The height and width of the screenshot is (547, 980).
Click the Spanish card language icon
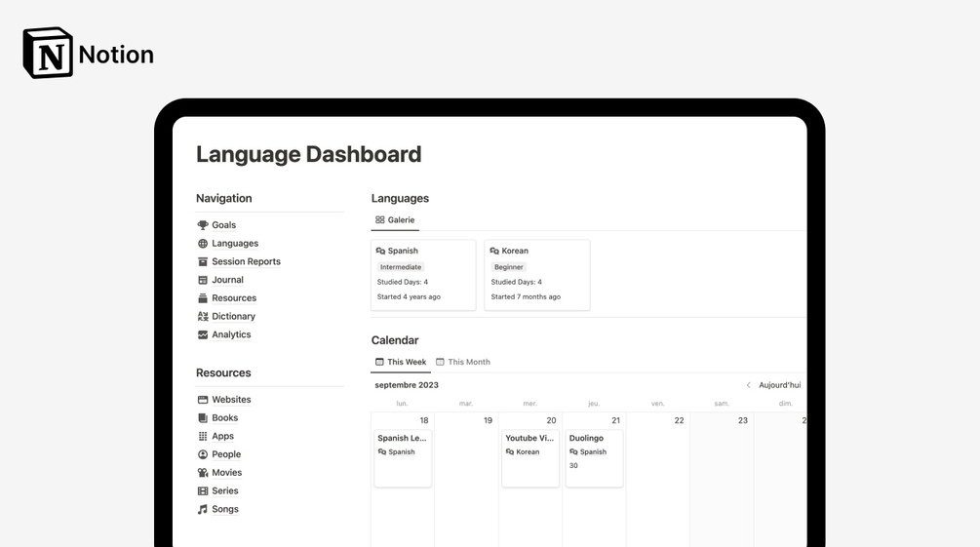380,251
